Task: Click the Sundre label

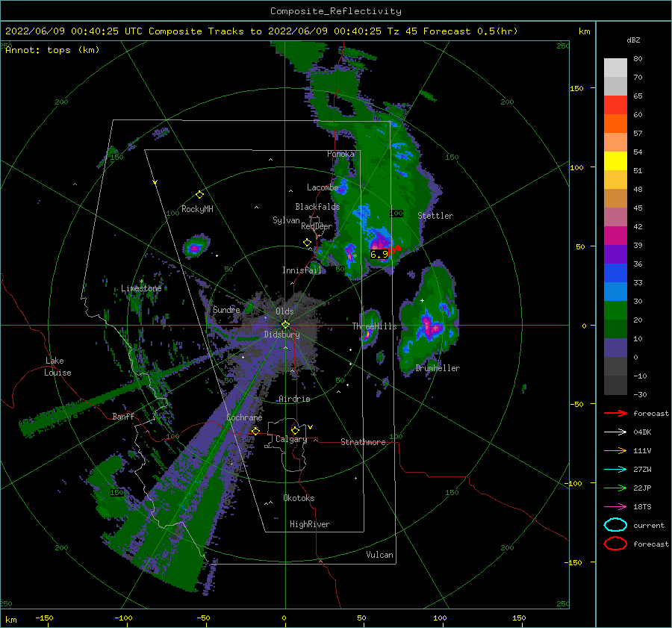Action: click(226, 309)
